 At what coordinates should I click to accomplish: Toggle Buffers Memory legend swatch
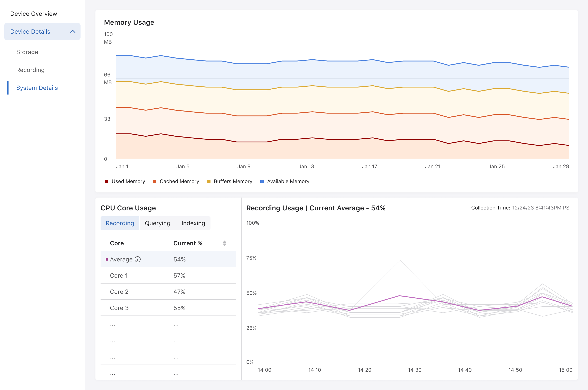pyautogui.click(x=209, y=181)
